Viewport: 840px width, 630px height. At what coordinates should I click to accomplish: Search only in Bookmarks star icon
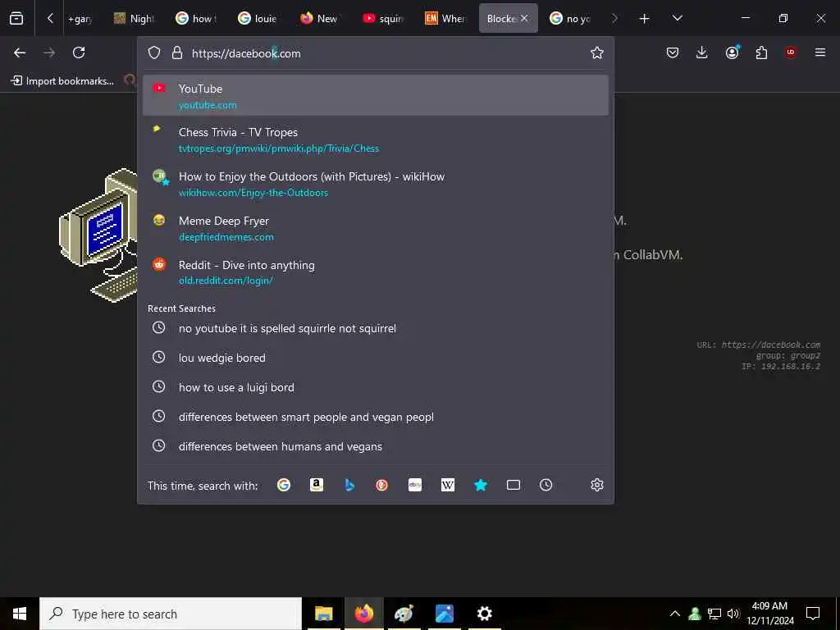[x=481, y=485]
